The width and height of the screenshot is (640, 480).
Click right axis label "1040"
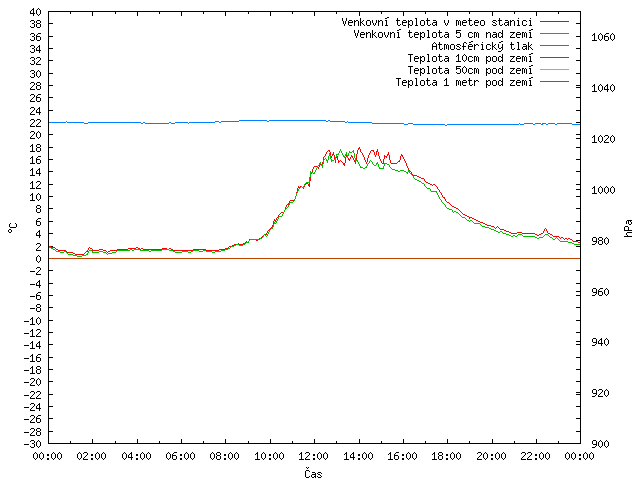pos(603,88)
